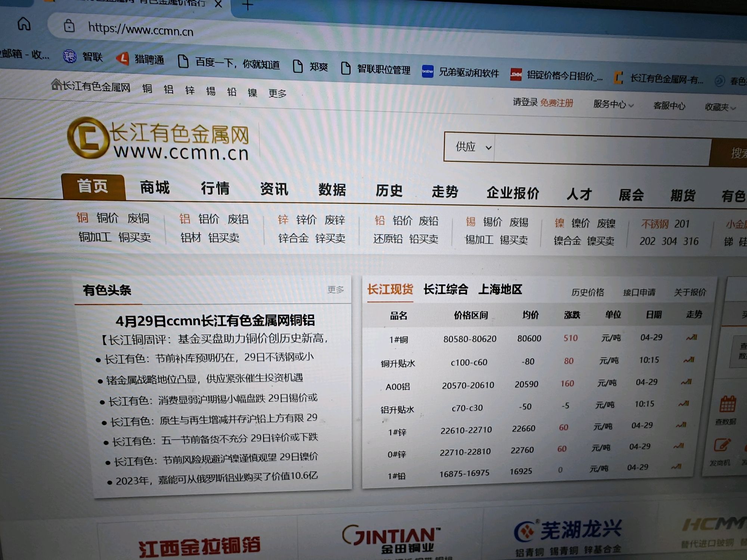747x560 pixels.
Task: Expand the 供应 search type dropdown
Action: coord(472,147)
